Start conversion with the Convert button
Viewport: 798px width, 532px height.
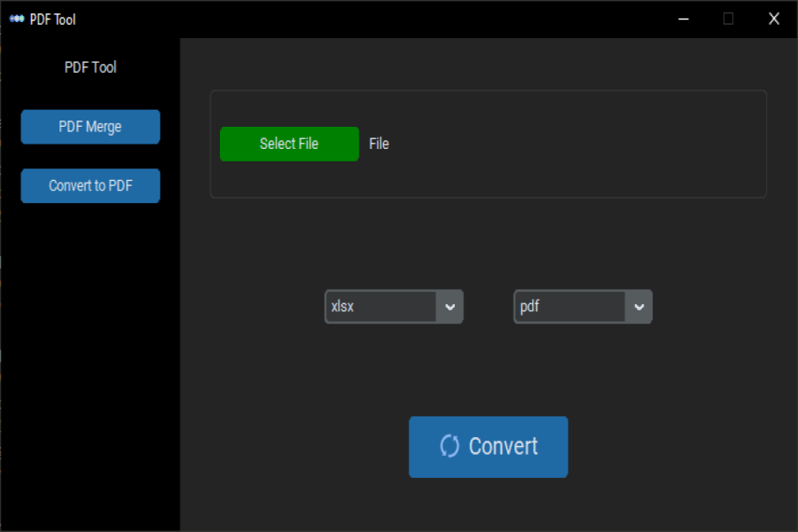pyautogui.click(x=488, y=447)
